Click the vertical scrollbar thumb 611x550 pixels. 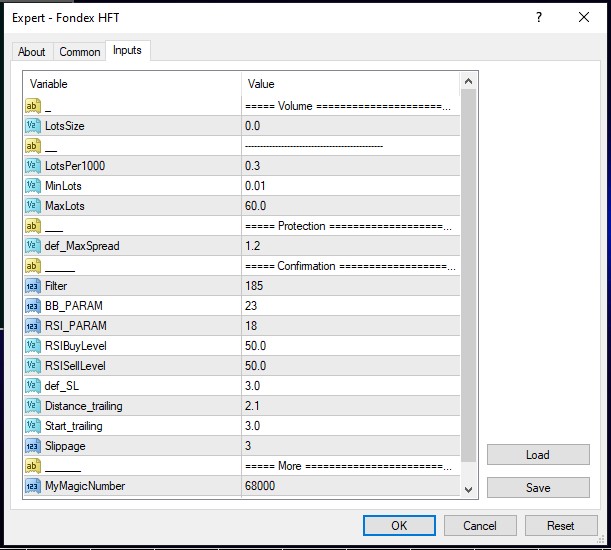coord(468,275)
